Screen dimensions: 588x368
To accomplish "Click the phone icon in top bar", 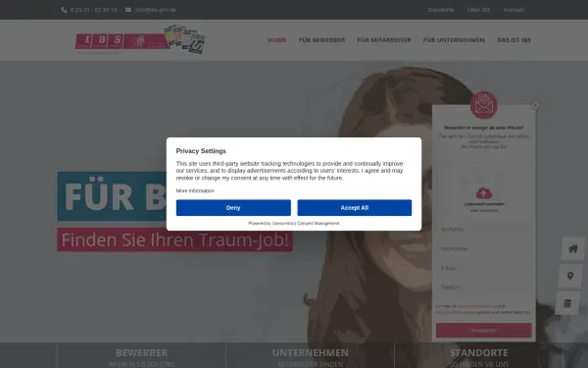I will (64, 10).
